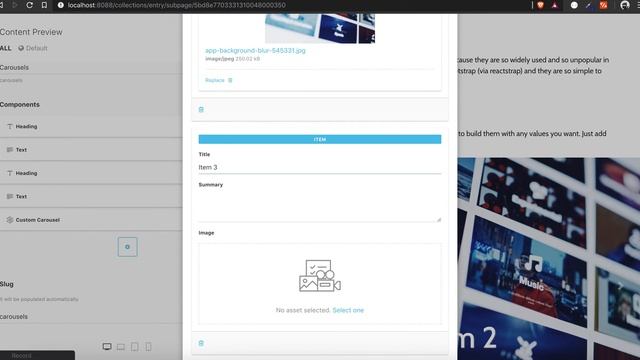
Task: Open the round white extension icon
Action: point(574,5)
